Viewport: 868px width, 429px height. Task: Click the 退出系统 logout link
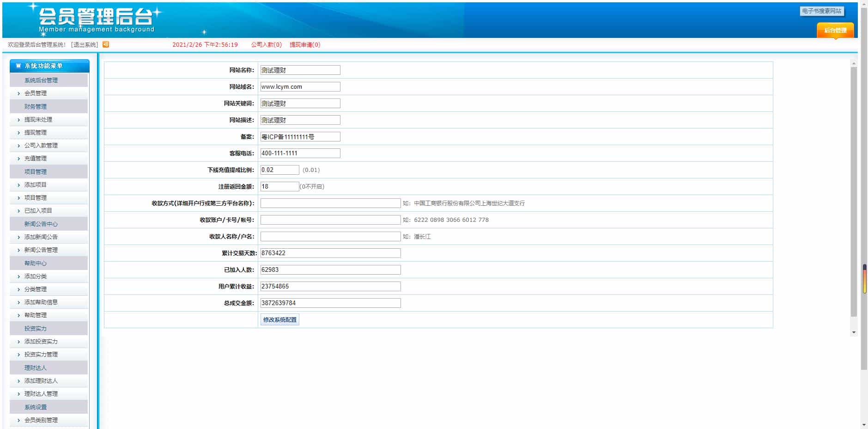click(85, 44)
